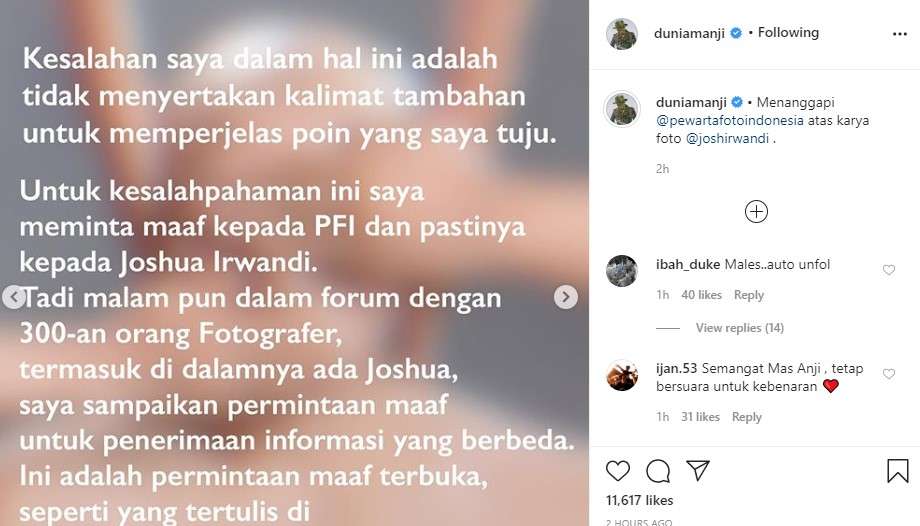Expand View replies (14)

pyautogui.click(x=739, y=328)
